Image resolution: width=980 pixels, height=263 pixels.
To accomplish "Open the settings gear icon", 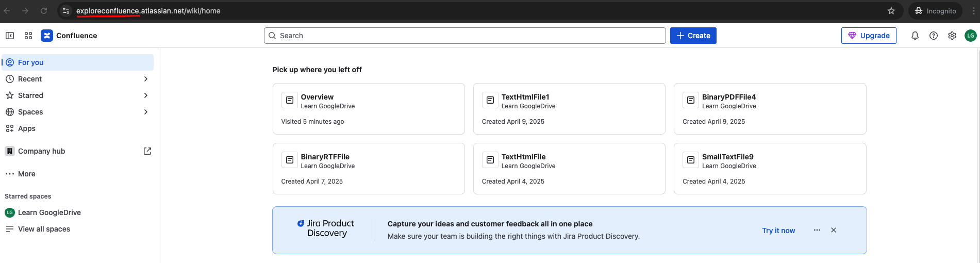I will click(x=952, y=36).
